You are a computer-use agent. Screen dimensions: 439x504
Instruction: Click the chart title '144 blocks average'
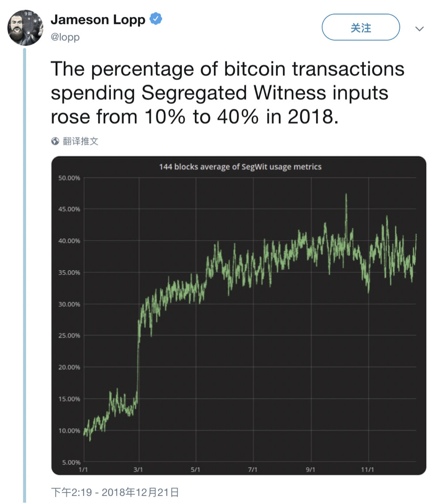click(x=240, y=167)
